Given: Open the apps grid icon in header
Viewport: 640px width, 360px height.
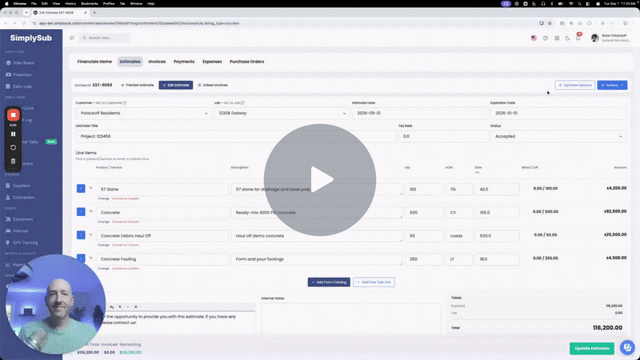Looking at the screenshot, I should tap(557, 38).
